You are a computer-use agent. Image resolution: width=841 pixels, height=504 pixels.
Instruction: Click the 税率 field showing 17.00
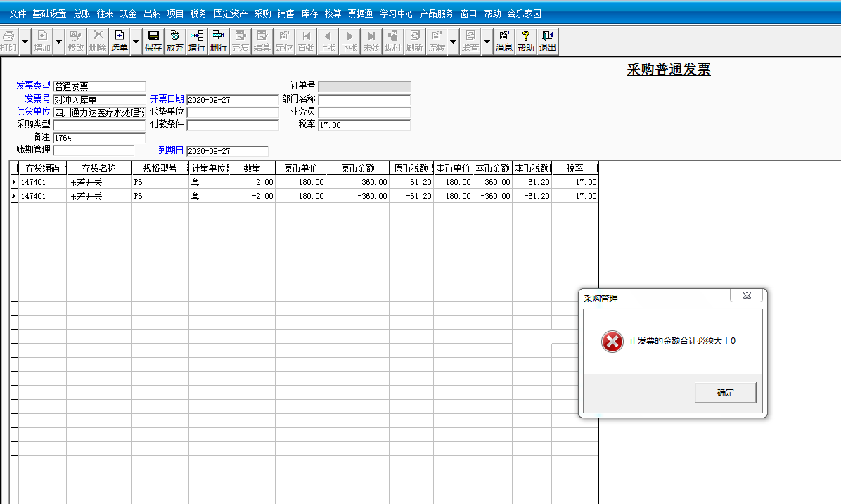click(x=364, y=125)
